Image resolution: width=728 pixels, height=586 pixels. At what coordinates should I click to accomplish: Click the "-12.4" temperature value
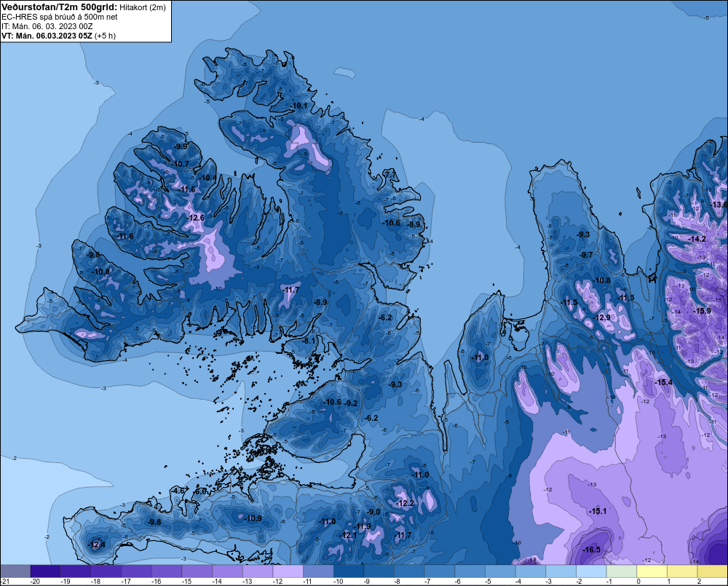pos(97,545)
